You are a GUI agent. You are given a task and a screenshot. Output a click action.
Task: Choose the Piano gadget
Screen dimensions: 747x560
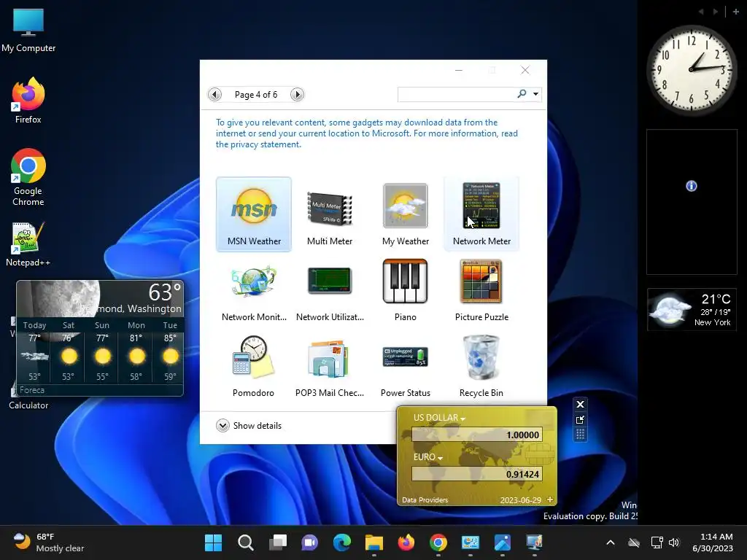click(x=406, y=290)
